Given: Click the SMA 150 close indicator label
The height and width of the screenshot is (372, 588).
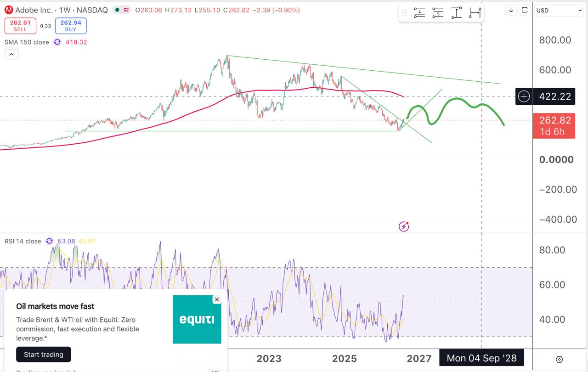Looking at the screenshot, I should pos(27,42).
